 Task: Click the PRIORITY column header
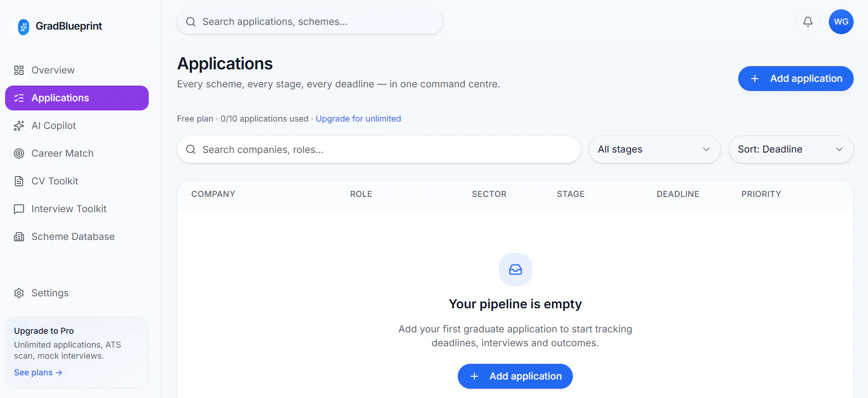(x=761, y=194)
